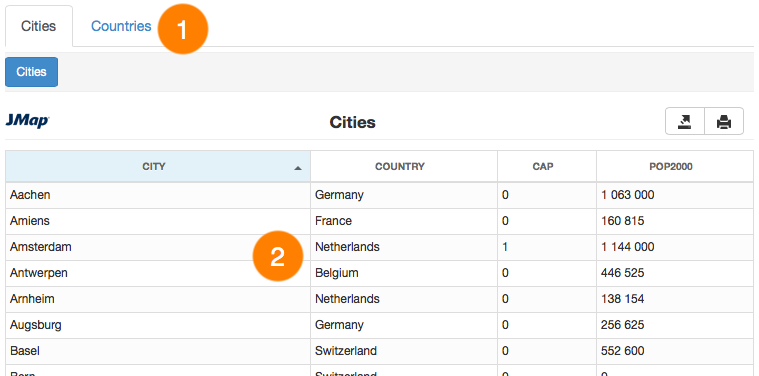Click the CAP value 1 for Amsterdam

click(505, 247)
